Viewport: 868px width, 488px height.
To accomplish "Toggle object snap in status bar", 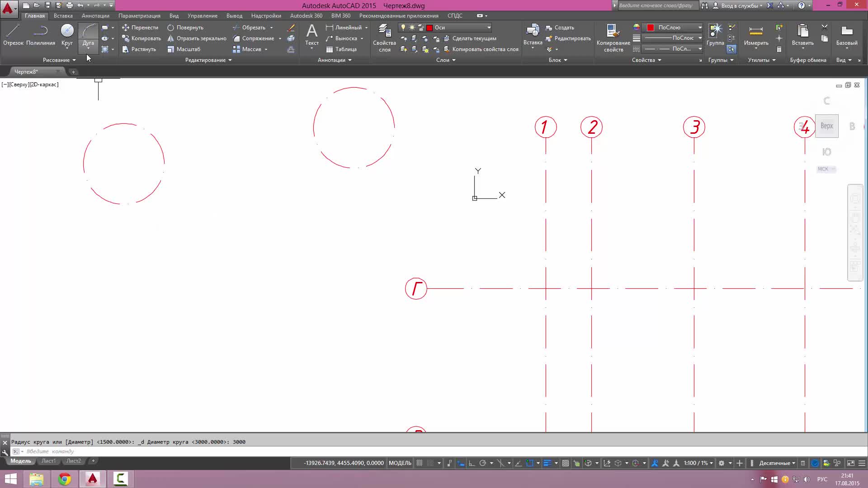I will (530, 463).
